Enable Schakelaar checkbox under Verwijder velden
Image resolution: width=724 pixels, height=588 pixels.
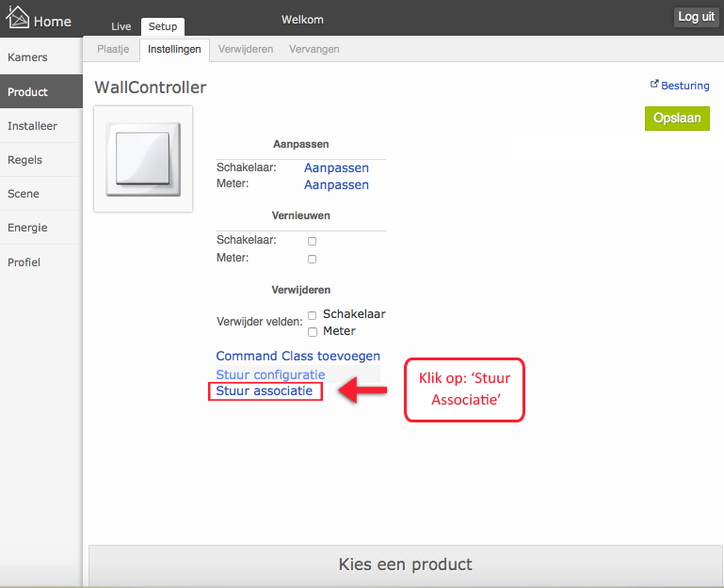pyautogui.click(x=313, y=315)
